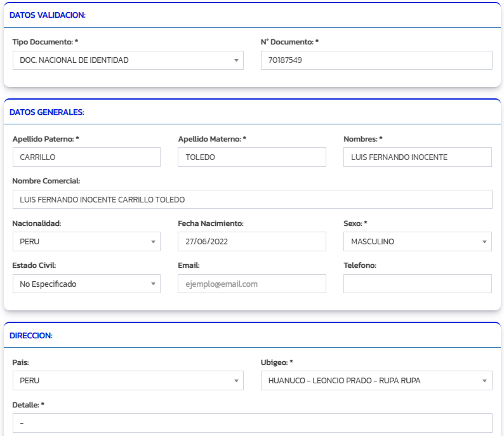Click the Ubigeo label
Image resolution: width=504 pixels, height=436 pixels.
tap(277, 362)
